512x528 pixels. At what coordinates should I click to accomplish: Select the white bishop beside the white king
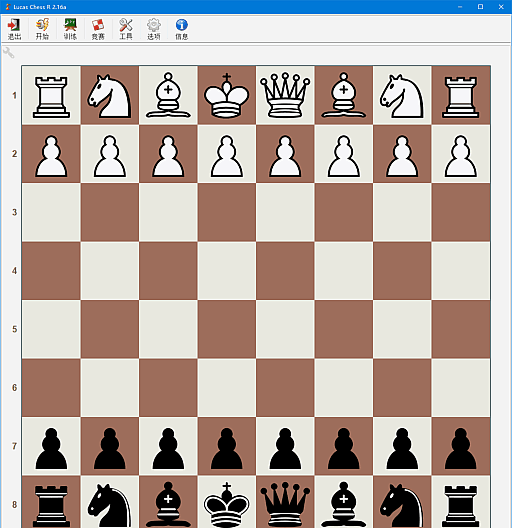(x=168, y=95)
